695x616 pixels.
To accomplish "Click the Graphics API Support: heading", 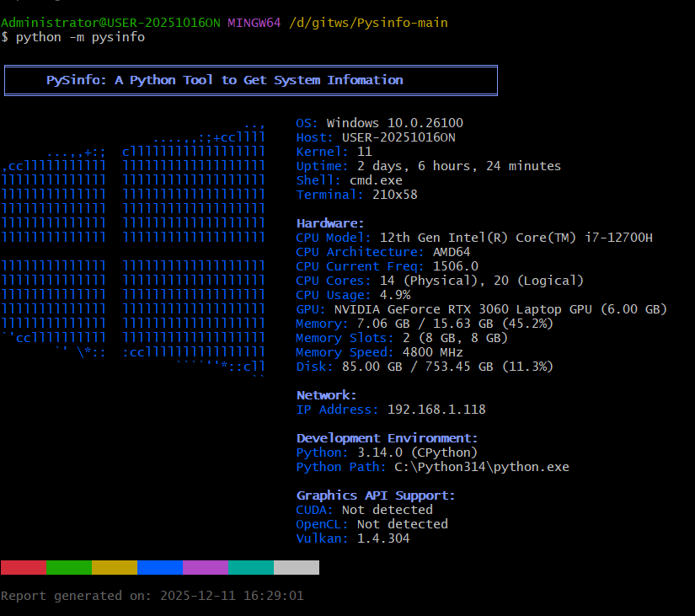I will (376, 495).
